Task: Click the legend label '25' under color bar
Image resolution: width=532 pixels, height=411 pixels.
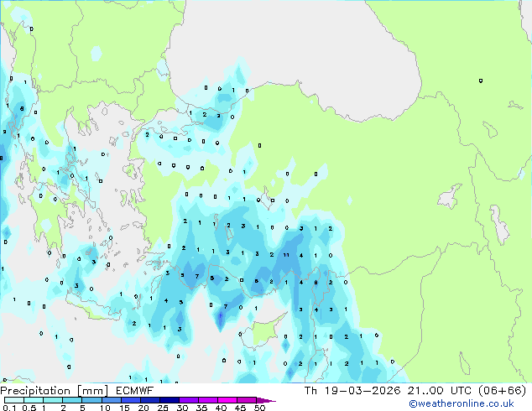Action: (x=163, y=408)
